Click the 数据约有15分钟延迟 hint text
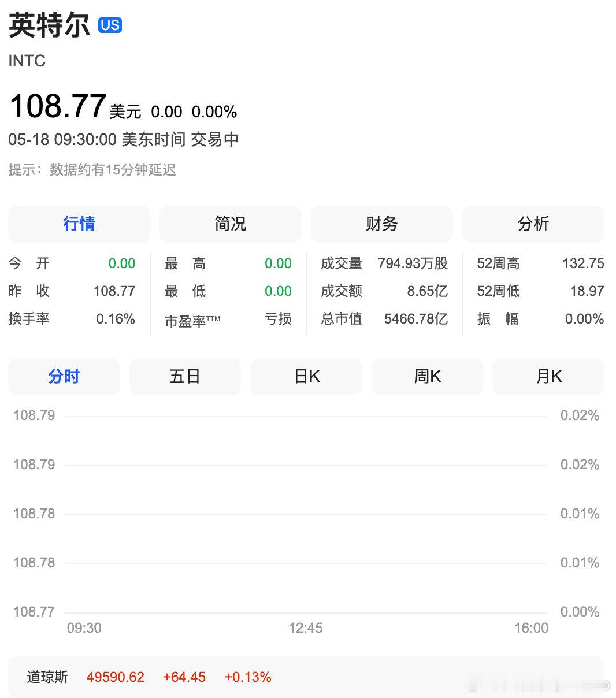 coord(113,170)
